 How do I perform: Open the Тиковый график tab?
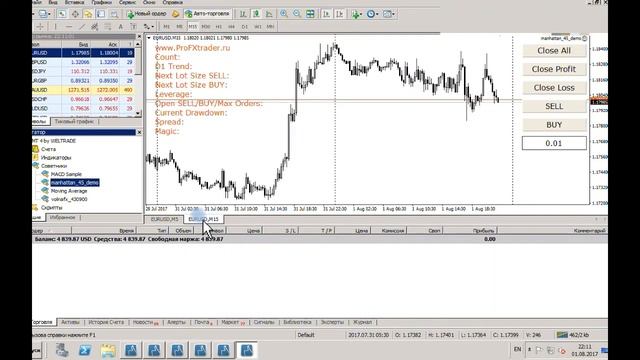(74, 122)
